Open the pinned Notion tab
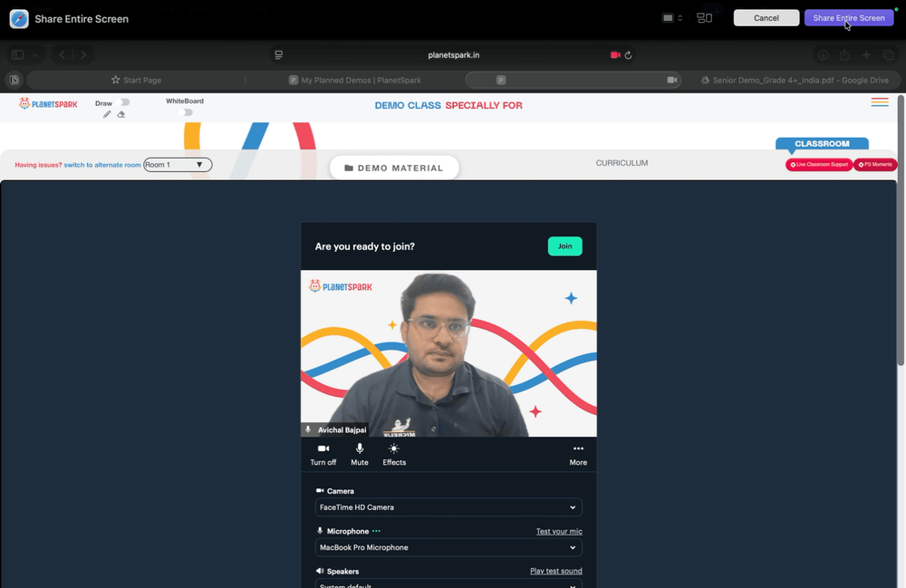Image resolution: width=906 pixels, height=588 pixels. 14,81
